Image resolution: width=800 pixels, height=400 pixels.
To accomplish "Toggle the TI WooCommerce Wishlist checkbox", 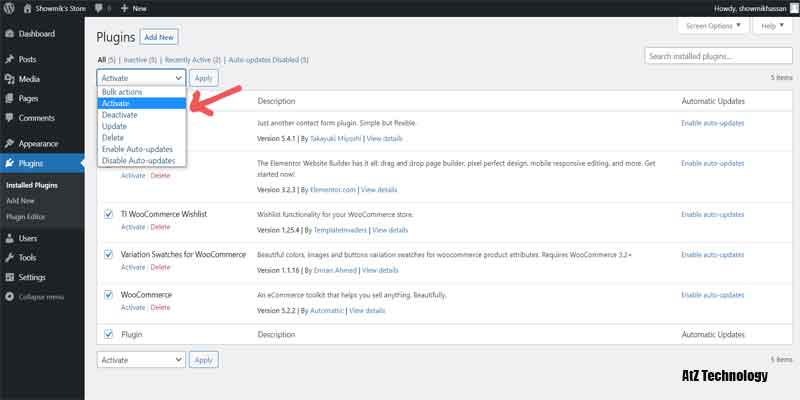I will 109,214.
